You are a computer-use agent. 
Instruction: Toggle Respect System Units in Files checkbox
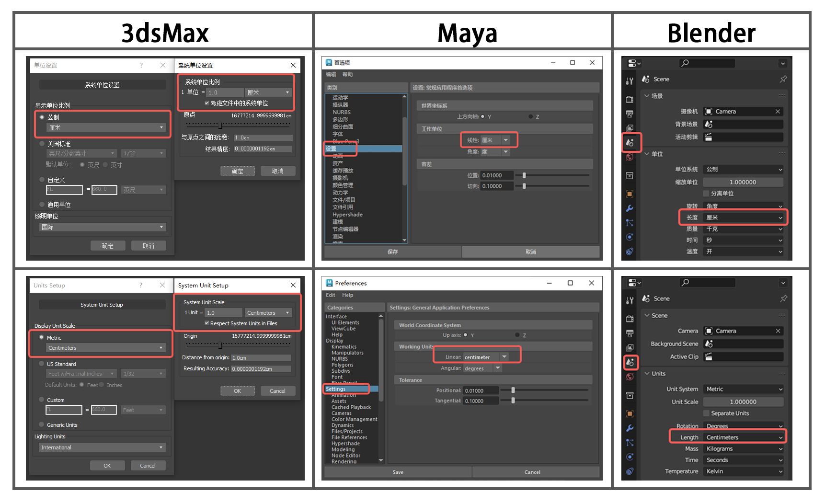[x=206, y=323]
